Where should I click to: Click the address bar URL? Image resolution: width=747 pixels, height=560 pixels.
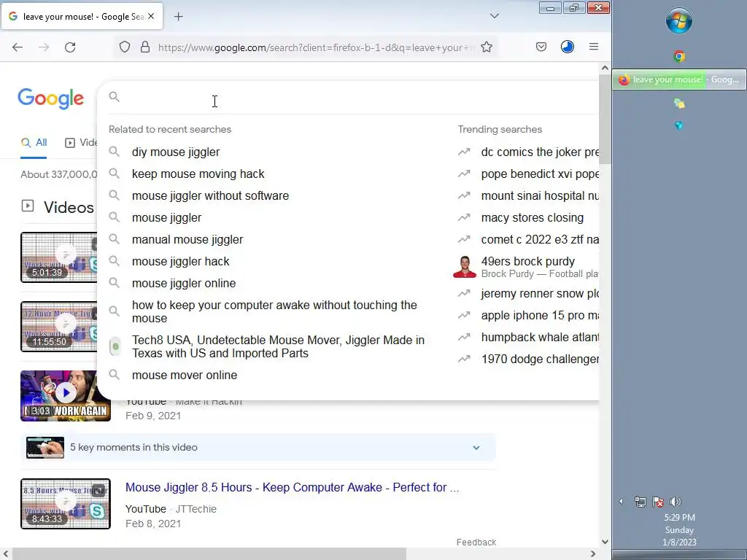[316, 47]
